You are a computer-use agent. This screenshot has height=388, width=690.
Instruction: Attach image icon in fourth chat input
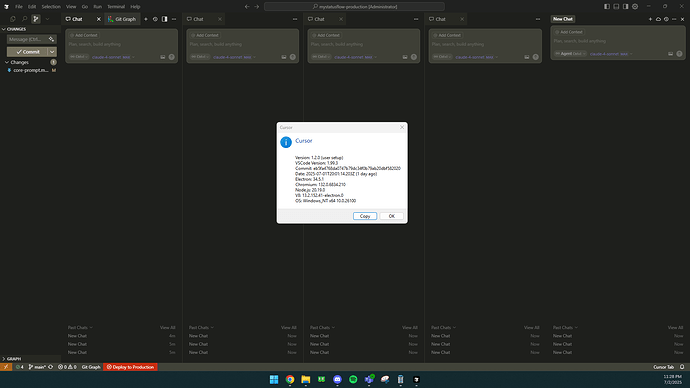(527, 57)
